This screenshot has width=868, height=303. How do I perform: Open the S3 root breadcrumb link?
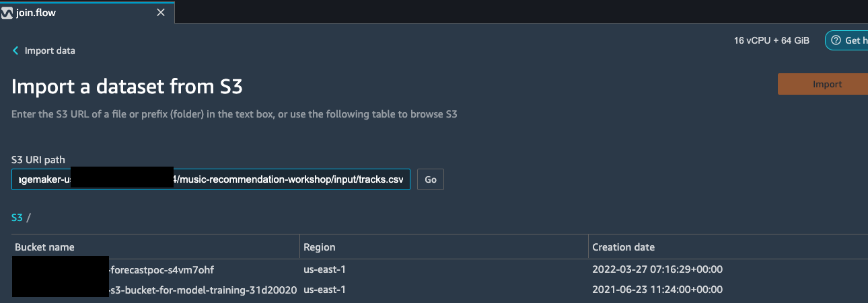(17, 218)
